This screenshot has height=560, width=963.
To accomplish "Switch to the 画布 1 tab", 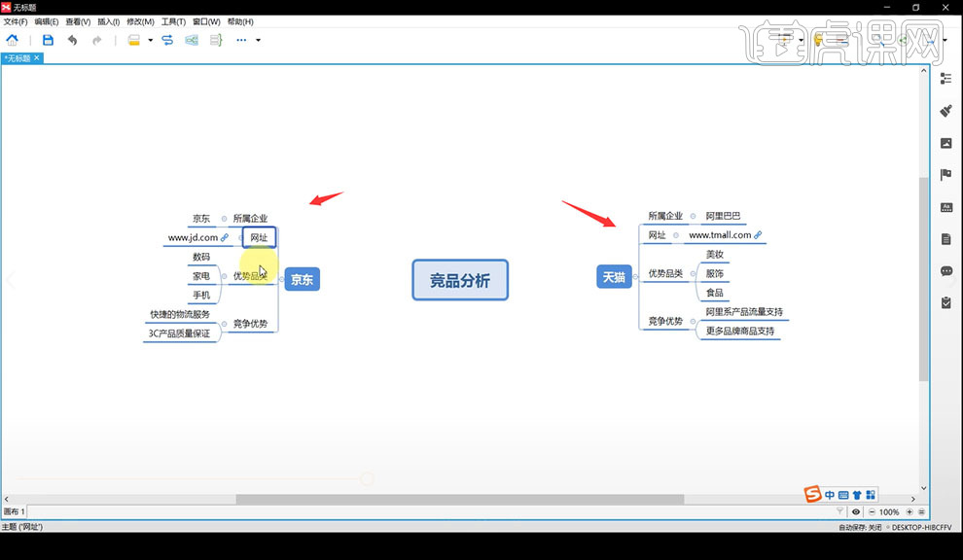I will (x=17, y=511).
